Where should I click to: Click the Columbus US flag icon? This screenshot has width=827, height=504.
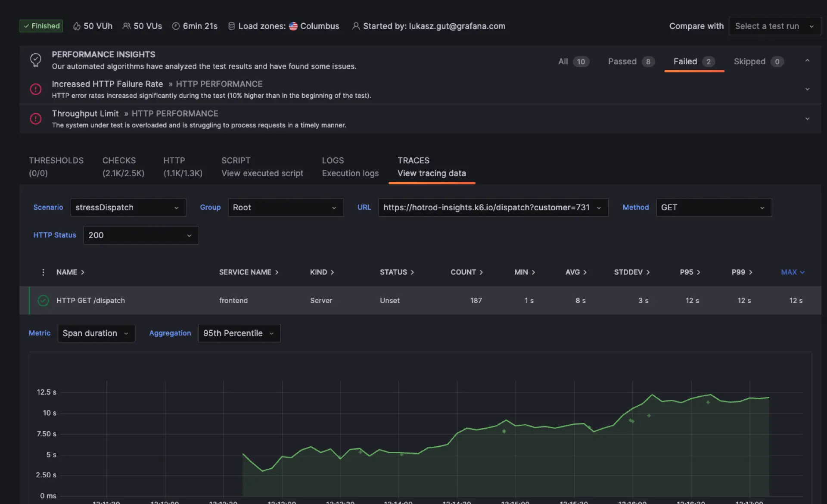coord(293,26)
